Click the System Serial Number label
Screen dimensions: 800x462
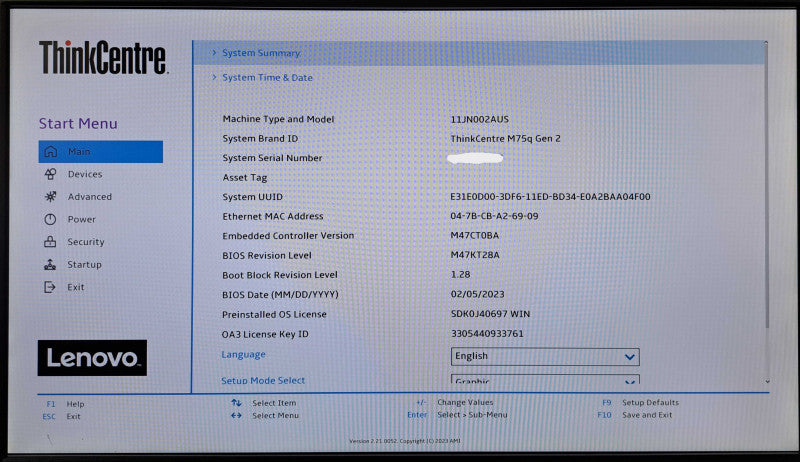272,158
